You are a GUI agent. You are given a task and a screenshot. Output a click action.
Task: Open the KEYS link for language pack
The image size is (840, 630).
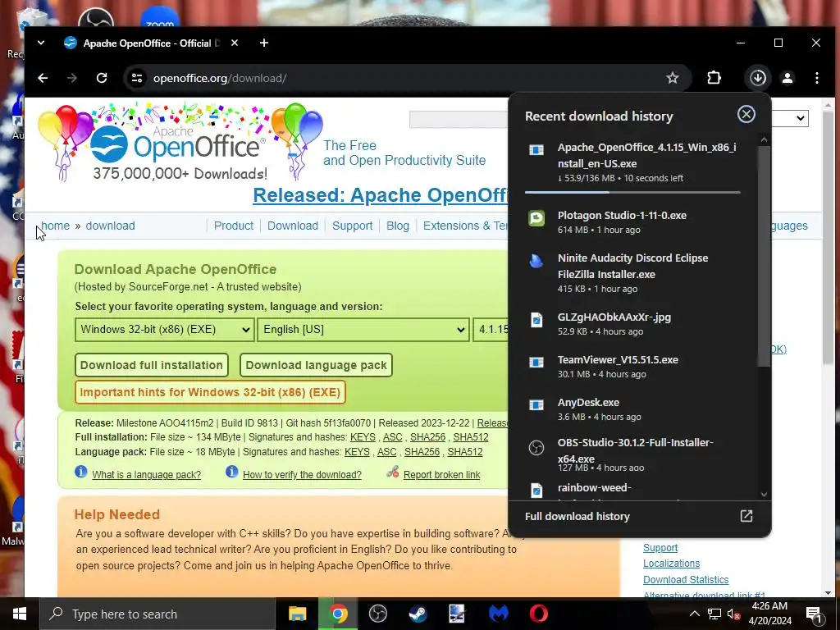point(358,452)
